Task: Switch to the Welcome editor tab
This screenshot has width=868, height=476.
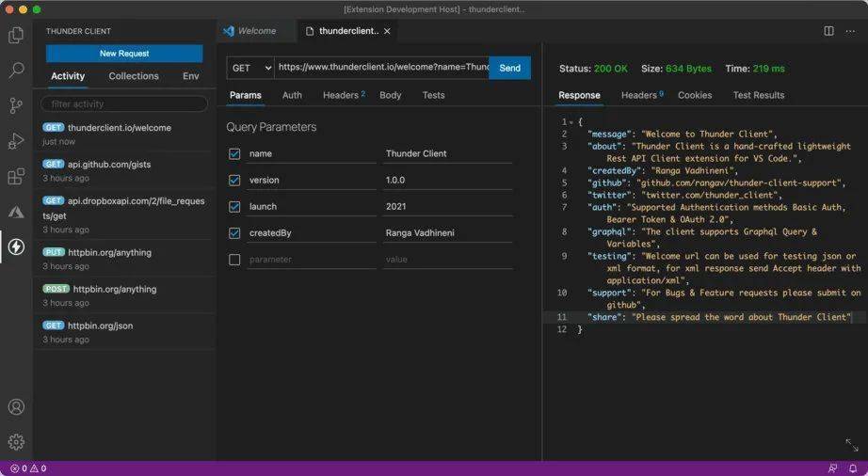Action: tap(257, 31)
